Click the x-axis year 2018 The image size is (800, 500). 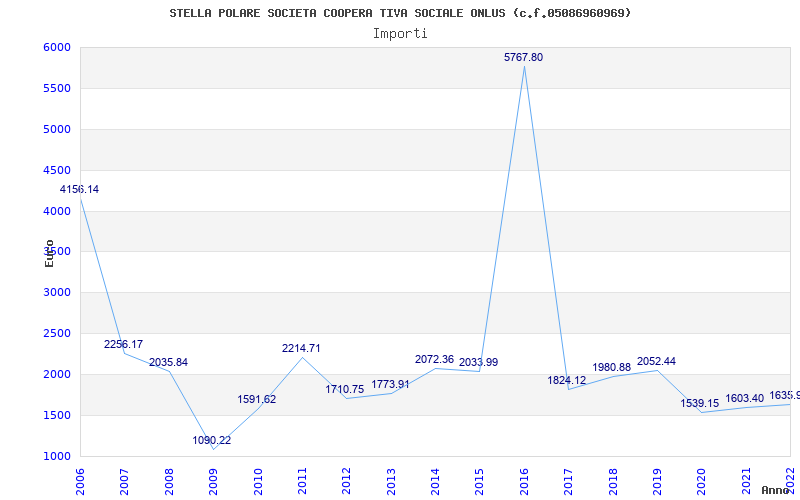612,482
